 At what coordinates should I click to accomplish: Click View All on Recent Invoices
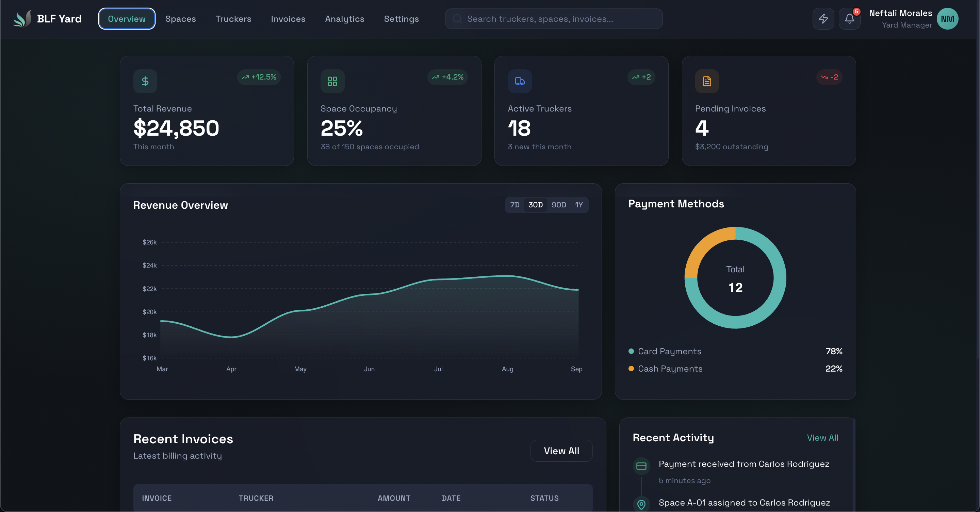tap(561, 451)
